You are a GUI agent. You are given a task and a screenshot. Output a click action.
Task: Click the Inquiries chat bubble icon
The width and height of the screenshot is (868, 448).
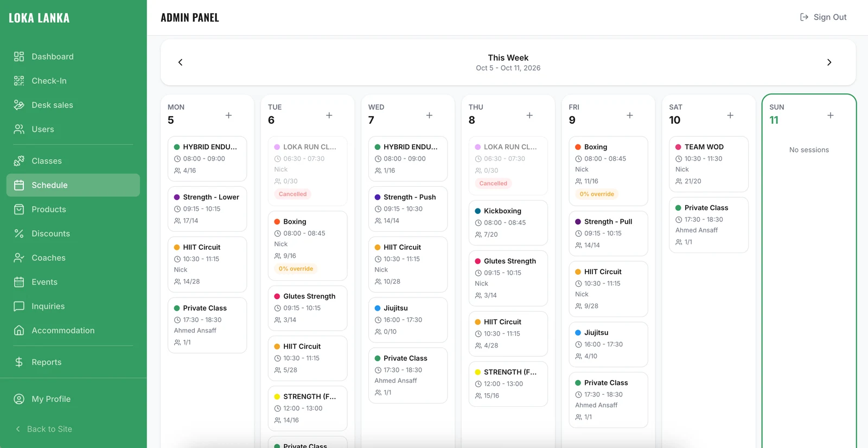(x=19, y=306)
